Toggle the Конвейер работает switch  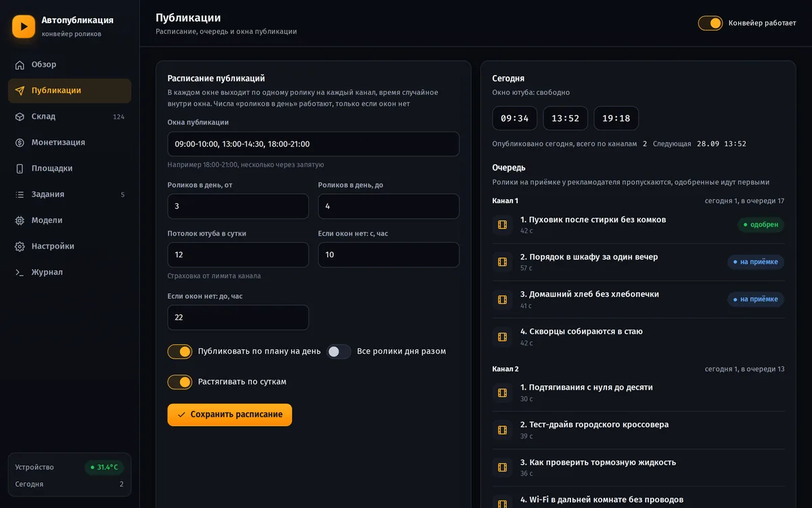coord(710,23)
